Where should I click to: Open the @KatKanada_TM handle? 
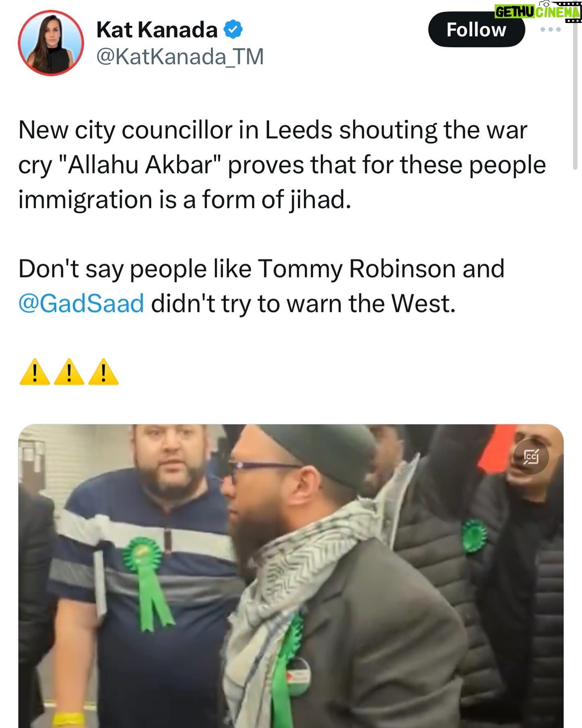180,57
